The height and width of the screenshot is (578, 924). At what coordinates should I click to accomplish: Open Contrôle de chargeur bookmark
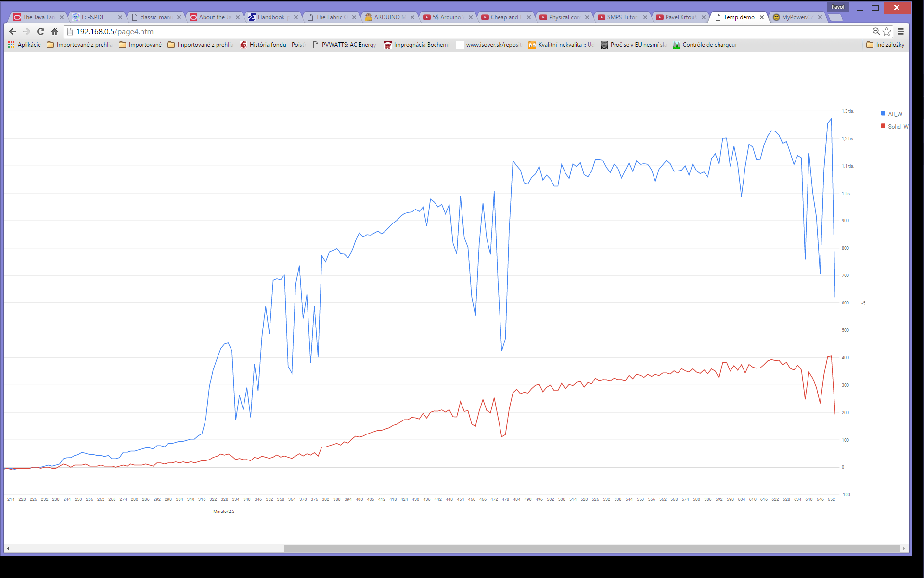[x=705, y=45]
